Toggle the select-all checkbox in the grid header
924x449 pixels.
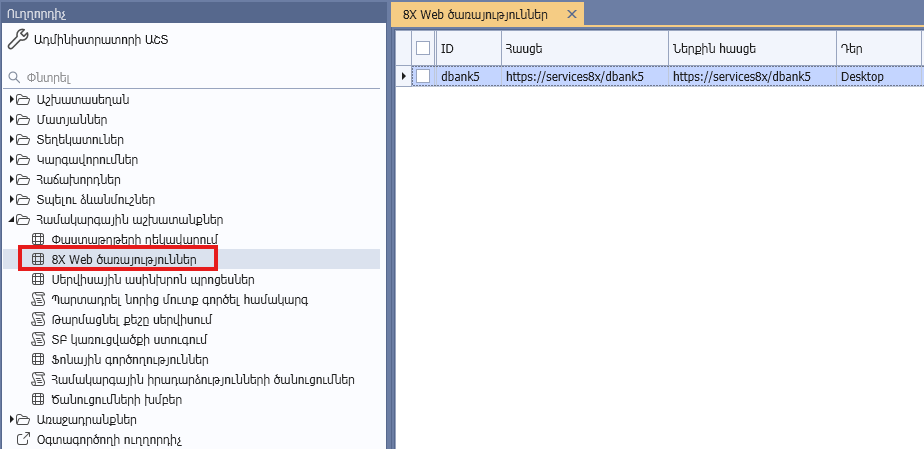click(x=423, y=48)
